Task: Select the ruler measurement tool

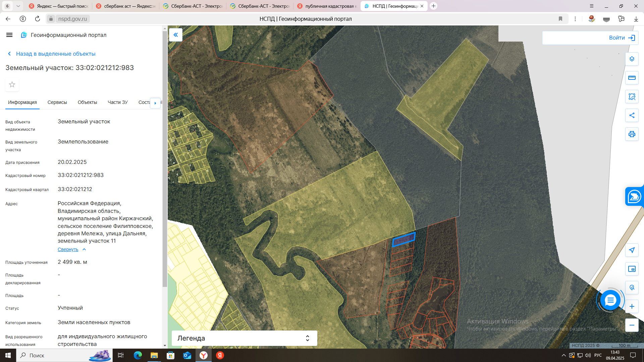Action: 632,78
